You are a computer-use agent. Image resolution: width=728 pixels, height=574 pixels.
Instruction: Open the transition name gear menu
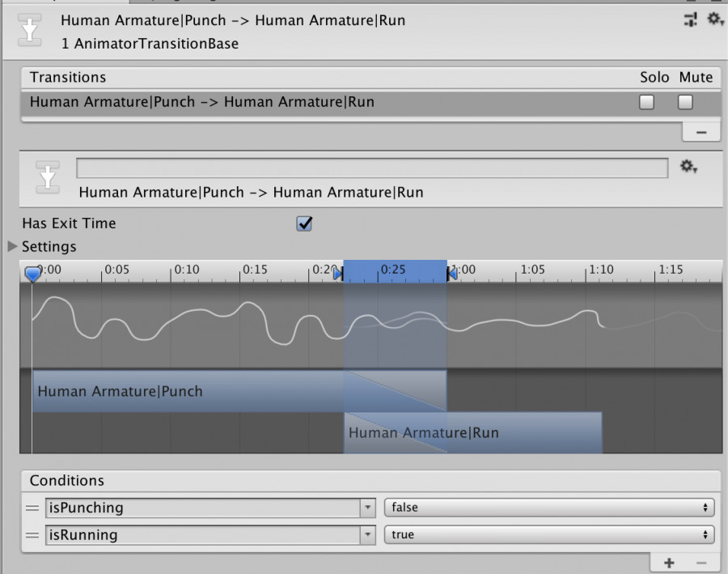click(688, 167)
